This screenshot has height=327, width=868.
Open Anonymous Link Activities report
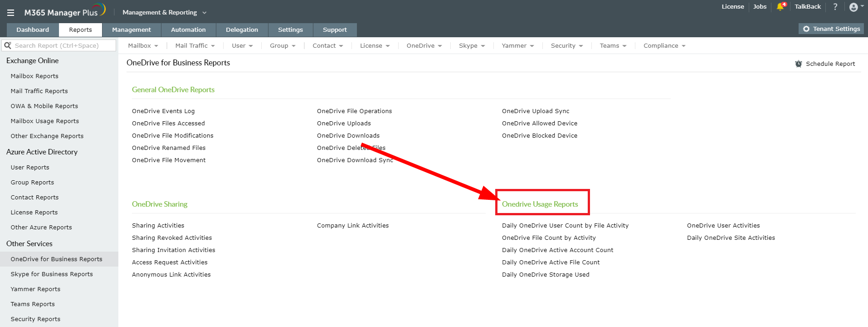[x=171, y=275]
